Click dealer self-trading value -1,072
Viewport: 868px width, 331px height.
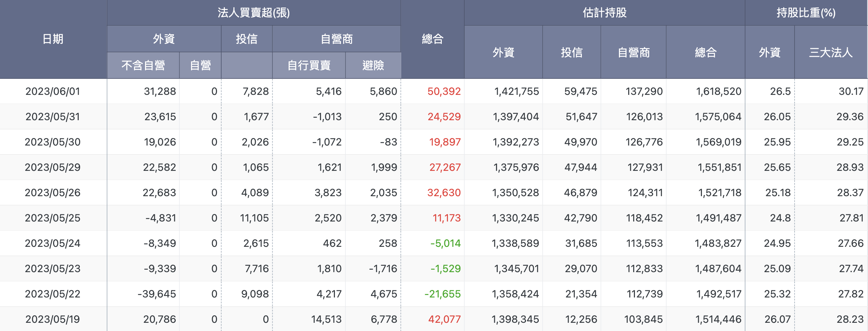pyautogui.click(x=327, y=142)
